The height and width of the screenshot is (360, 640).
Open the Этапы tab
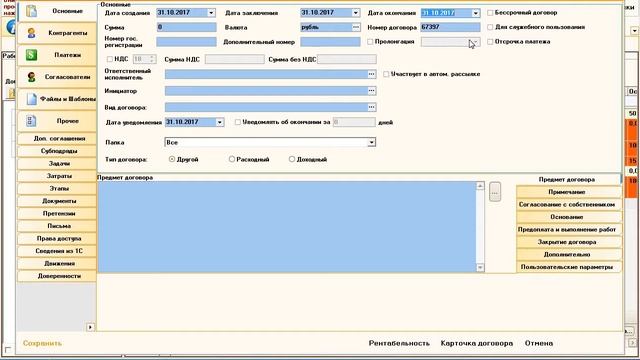(57, 189)
